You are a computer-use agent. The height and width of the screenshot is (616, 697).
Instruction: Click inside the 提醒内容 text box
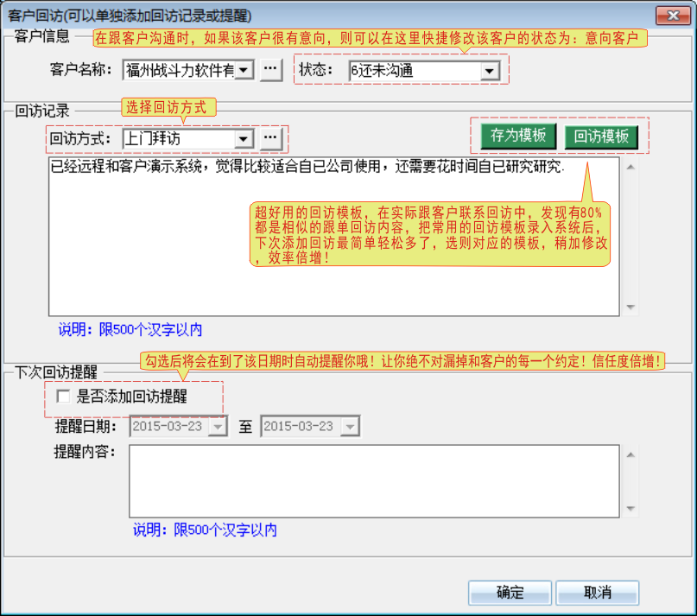tap(374, 481)
